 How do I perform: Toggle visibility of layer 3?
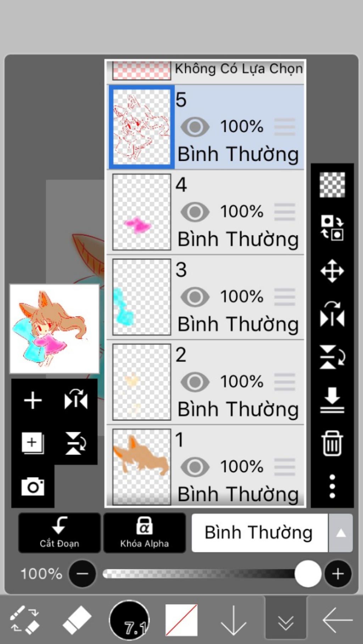pyautogui.click(x=195, y=297)
